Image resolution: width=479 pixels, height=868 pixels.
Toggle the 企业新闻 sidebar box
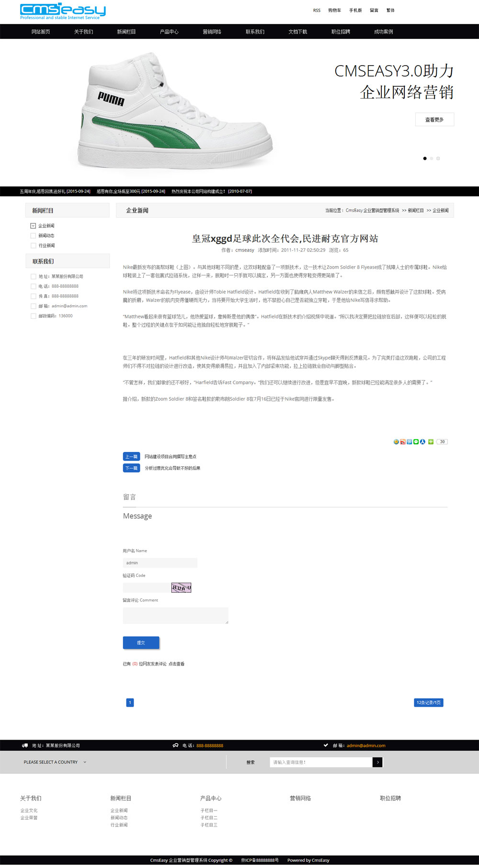pos(33,225)
